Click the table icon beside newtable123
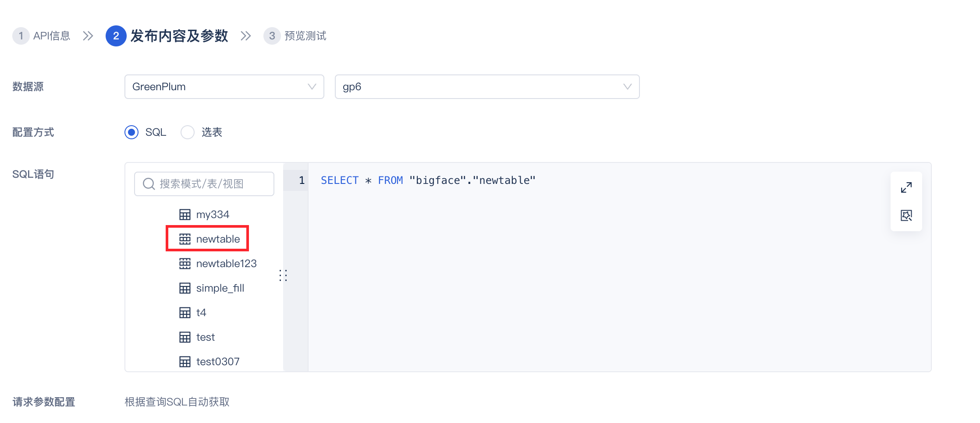 point(185,264)
